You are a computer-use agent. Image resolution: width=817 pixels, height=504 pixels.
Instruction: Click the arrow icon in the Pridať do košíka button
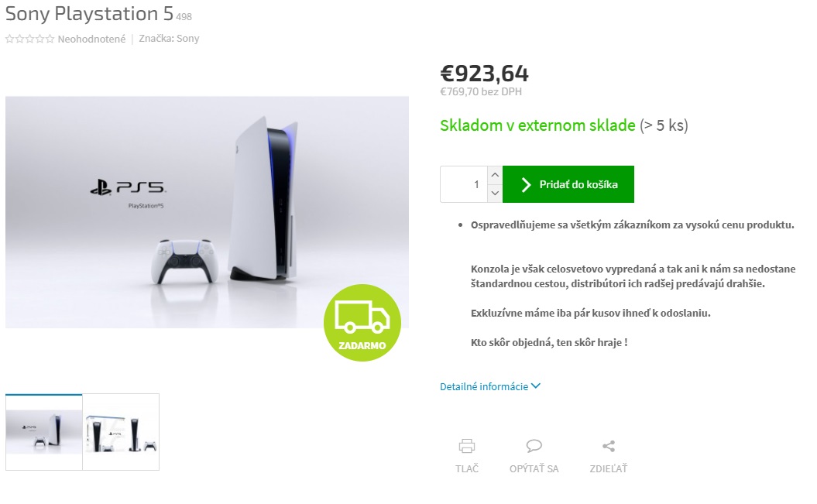(526, 184)
